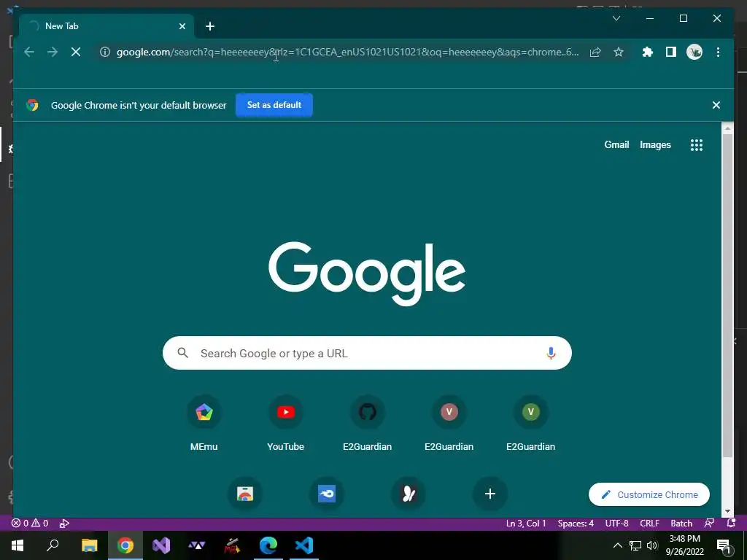Go back using the Chrome back arrow
This screenshot has width=747, height=560.
pos(29,52)
